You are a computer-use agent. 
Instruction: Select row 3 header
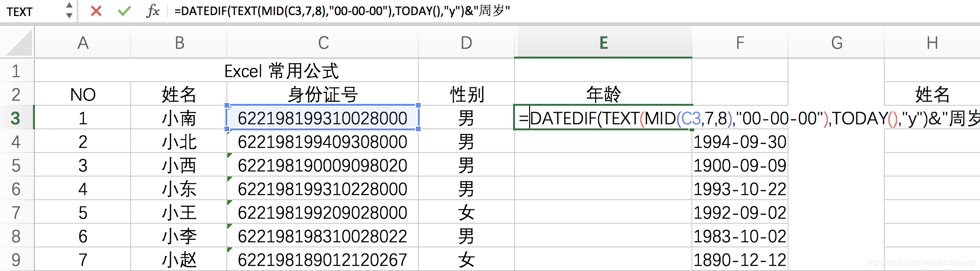tap(17, 118)
